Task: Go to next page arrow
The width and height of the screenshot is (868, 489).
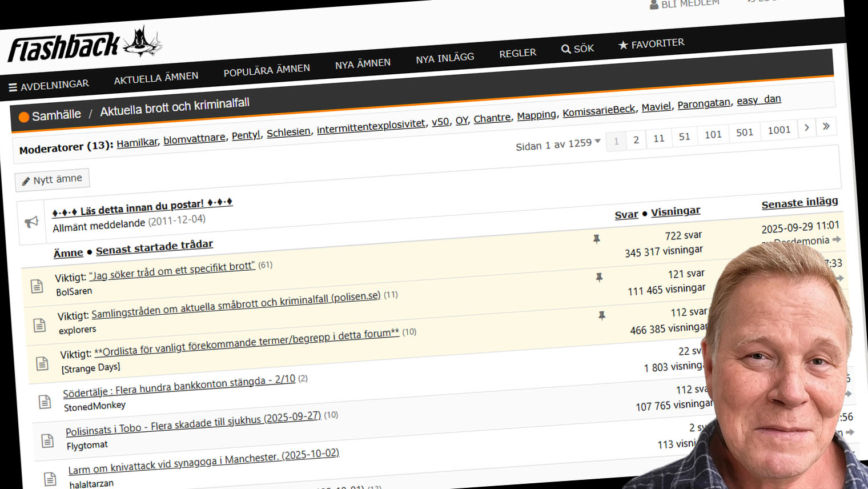Action: [806, 128]
